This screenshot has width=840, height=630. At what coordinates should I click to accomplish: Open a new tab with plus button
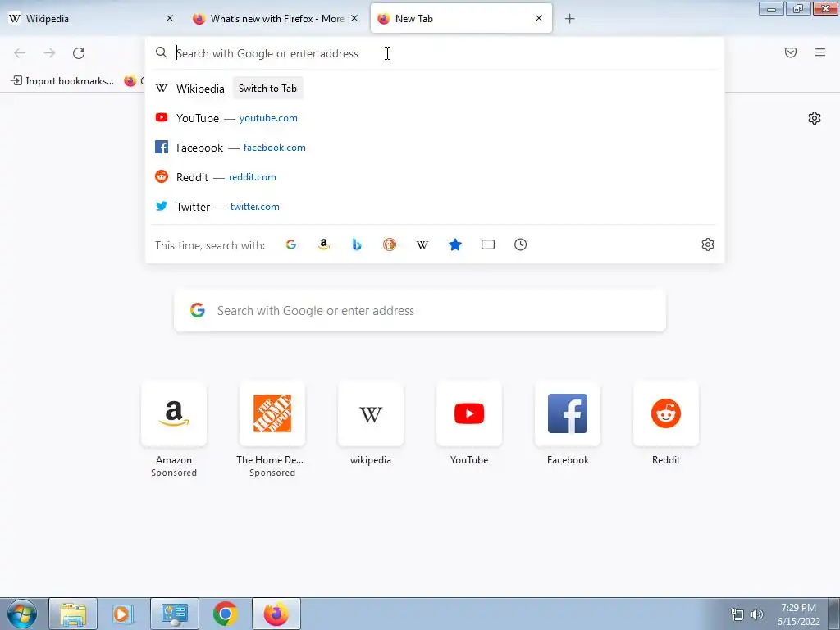pyautogui.click(x=570, y=19)
